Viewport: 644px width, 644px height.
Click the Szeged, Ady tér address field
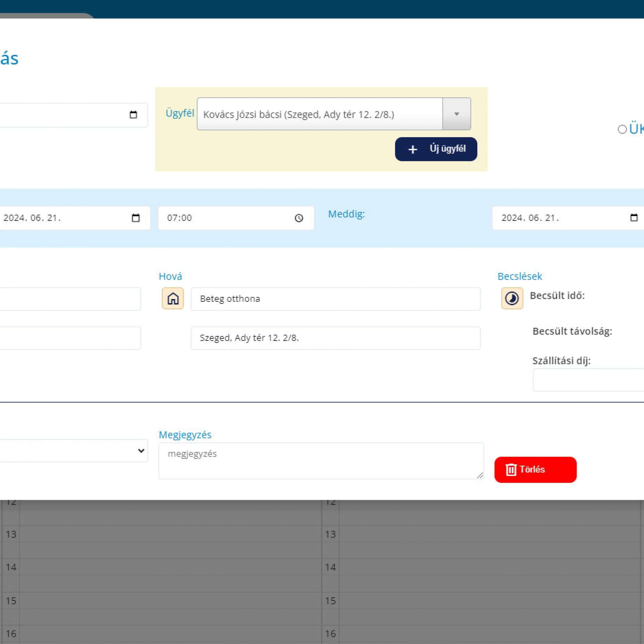(335, 338)
